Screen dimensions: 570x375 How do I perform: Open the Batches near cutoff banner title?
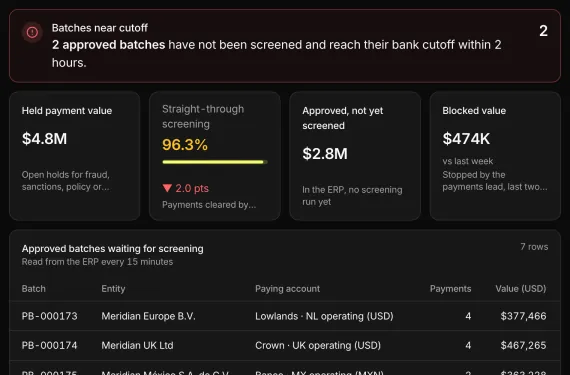point(100,28)
